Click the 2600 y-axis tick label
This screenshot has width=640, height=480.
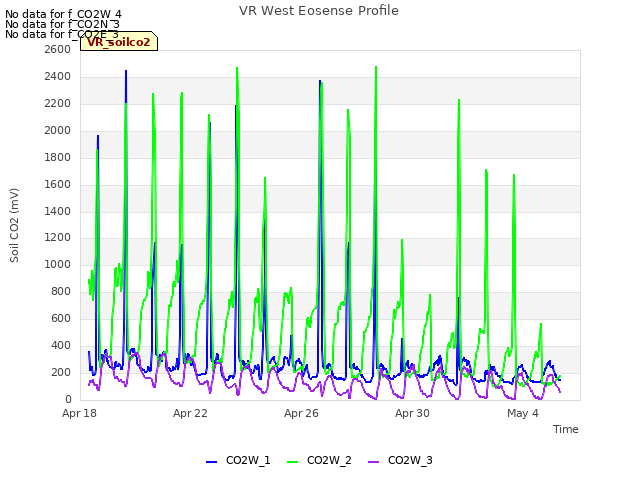pos(58,49)
